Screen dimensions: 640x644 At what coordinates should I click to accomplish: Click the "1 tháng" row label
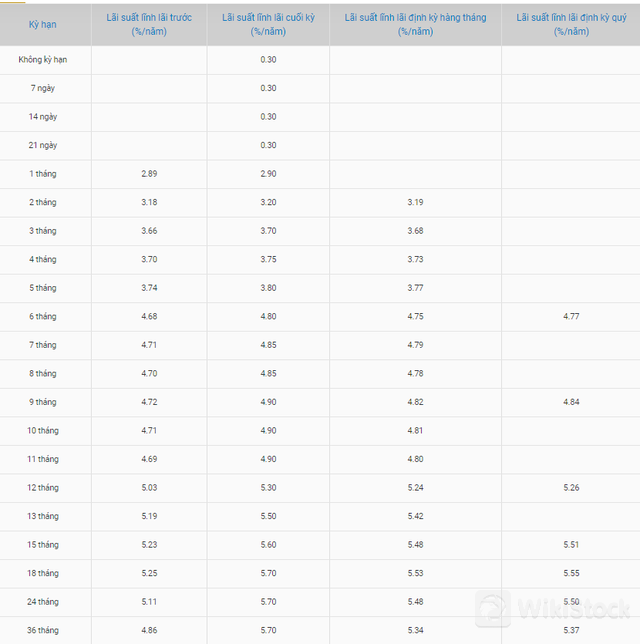(x=43, y=174)
